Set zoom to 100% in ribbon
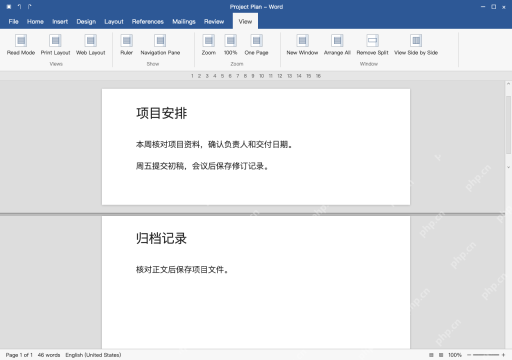 click(230, 45)
